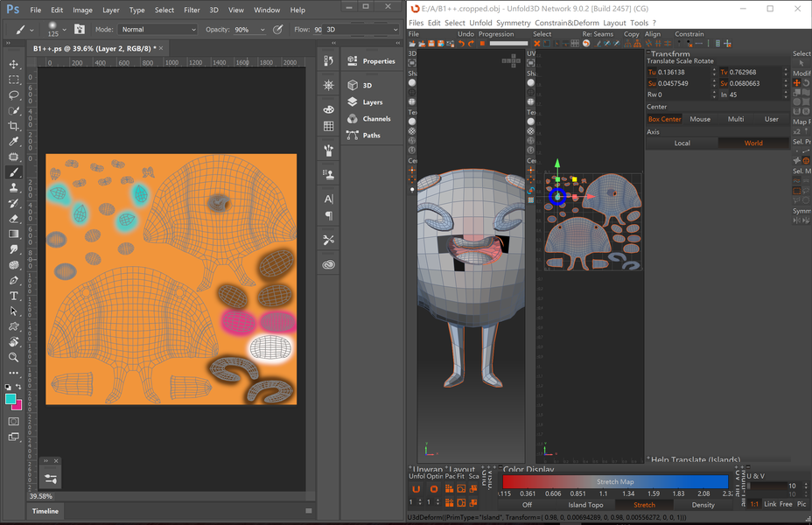
Task: Set center mode to Multi
Action: 735,119
